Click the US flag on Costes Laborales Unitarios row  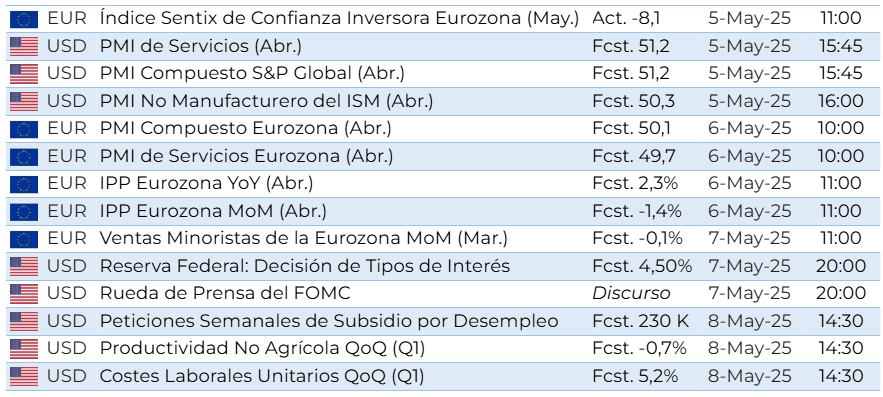(x=24, y=376)
